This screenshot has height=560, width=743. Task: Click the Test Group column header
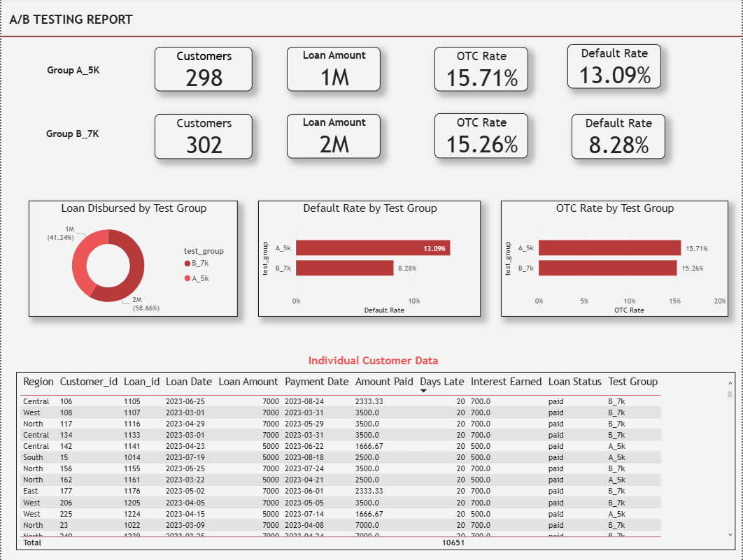click(632, 382)
